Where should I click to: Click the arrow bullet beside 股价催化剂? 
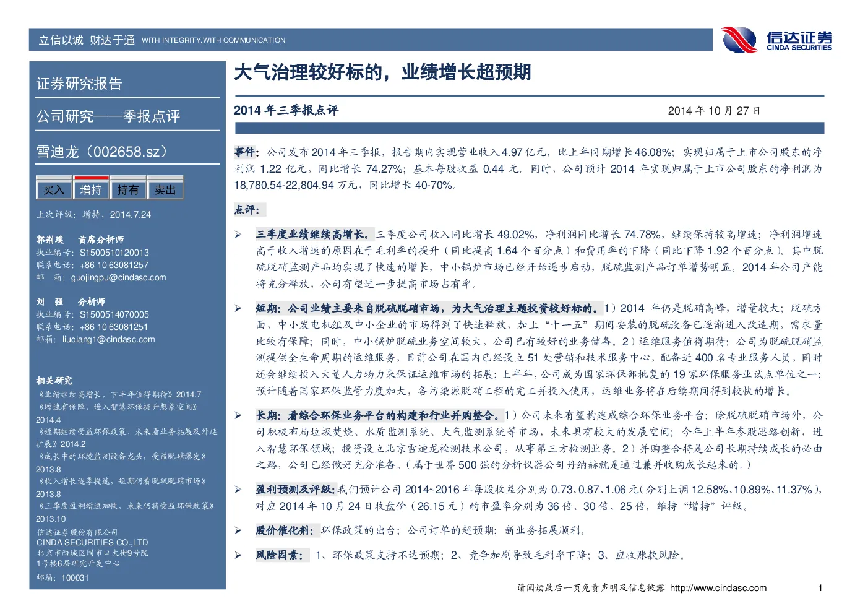238,530
